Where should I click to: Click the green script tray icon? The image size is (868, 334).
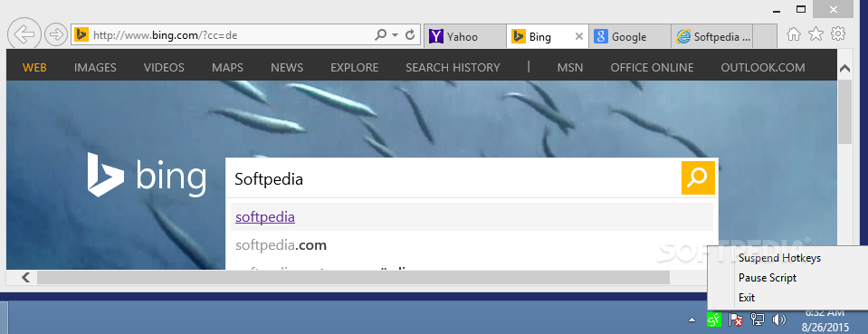tap(714, 320)
